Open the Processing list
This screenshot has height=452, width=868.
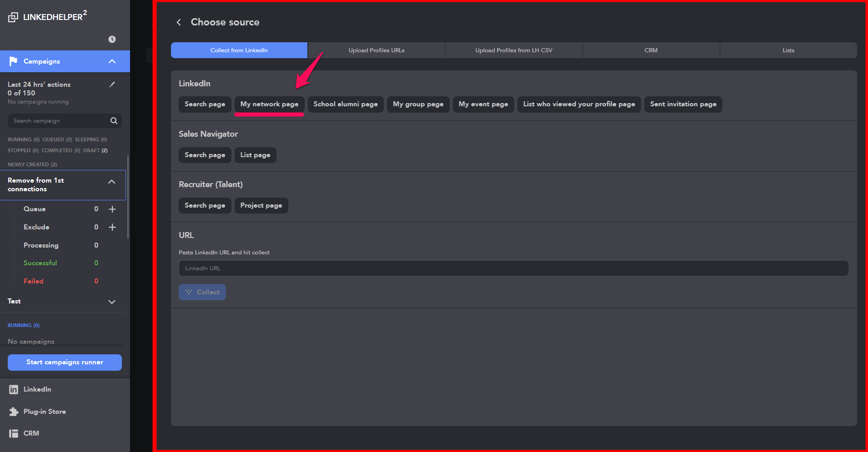[x=41, y=245]
